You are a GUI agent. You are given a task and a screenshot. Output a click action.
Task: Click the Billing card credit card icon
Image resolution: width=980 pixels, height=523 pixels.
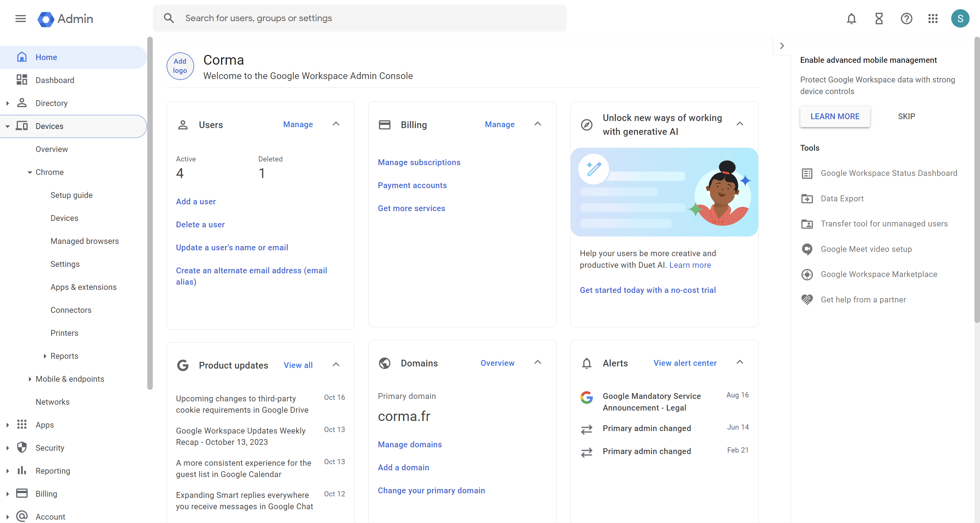tap(385, 125)
